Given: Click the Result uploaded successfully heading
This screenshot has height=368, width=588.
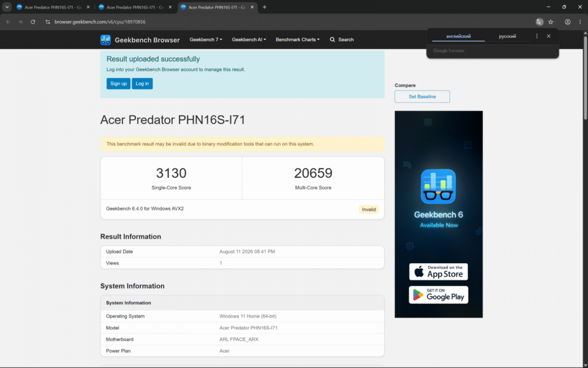Looking at the screenshot, I should click(153, 59).
